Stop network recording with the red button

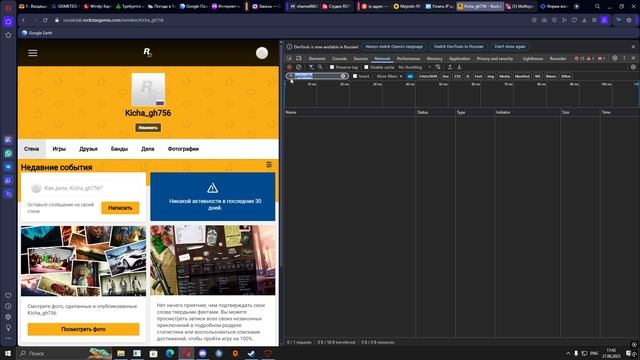point(289,67)
